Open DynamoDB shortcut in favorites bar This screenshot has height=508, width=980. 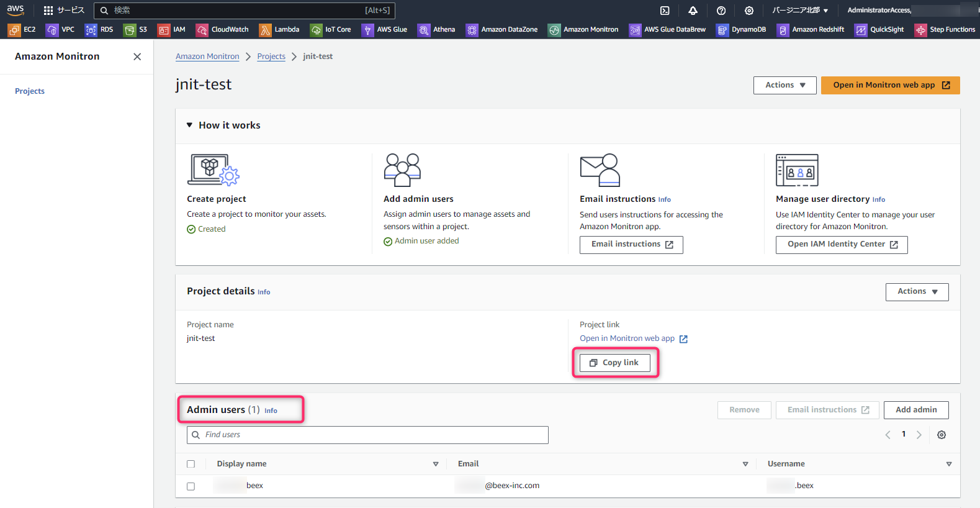point(741,30)
